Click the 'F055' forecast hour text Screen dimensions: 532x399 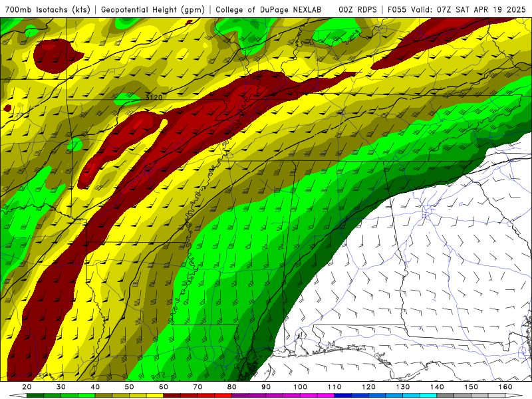coord(397,9)
